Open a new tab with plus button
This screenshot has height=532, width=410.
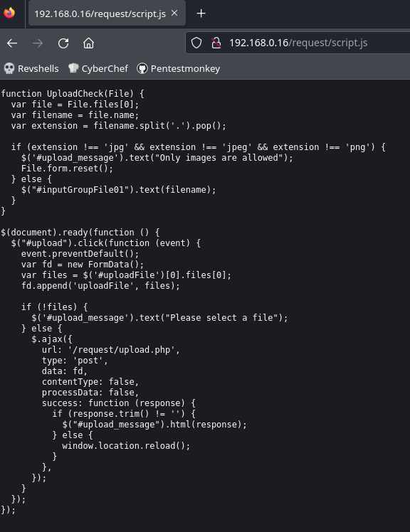coord(201,14)
